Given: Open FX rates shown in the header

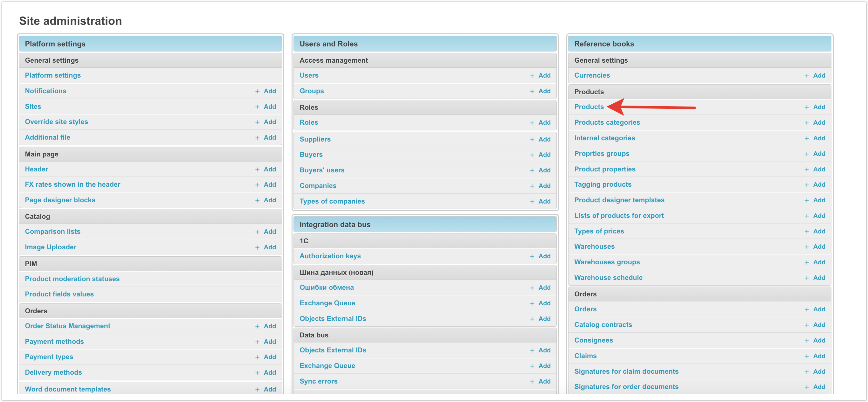Looking at the screenshot, I should 72,184.
